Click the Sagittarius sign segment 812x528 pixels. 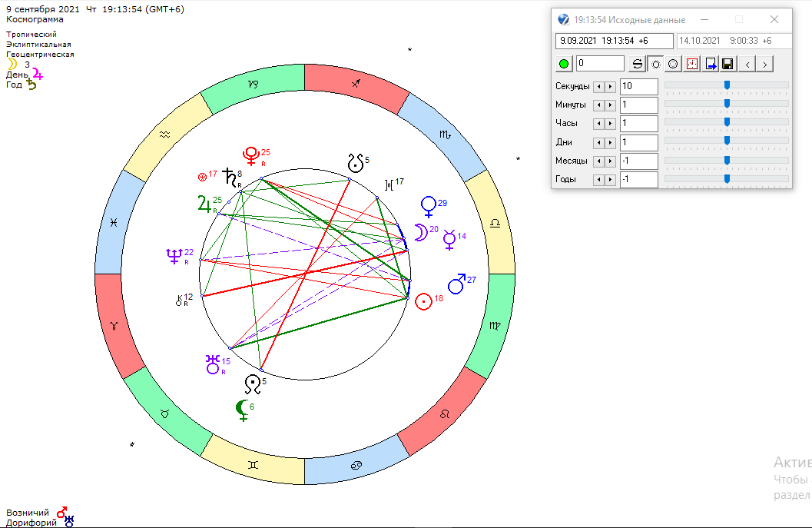(356, 84)
